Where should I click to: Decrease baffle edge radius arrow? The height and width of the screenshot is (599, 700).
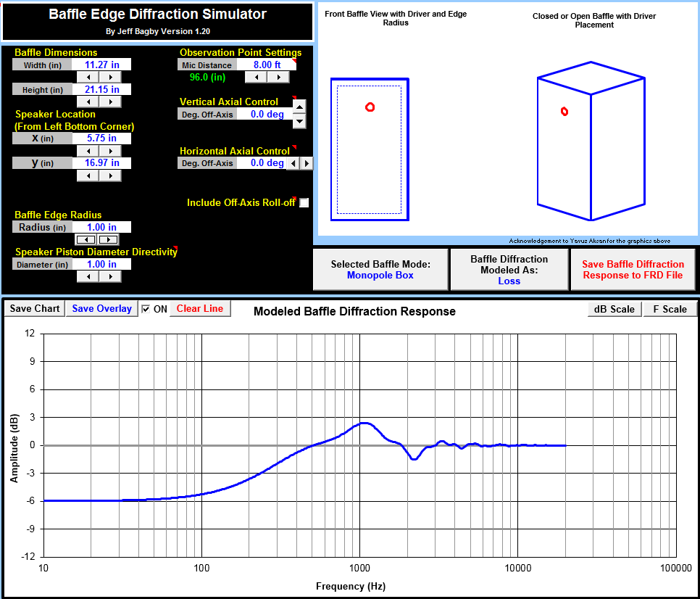pos(86,240)
